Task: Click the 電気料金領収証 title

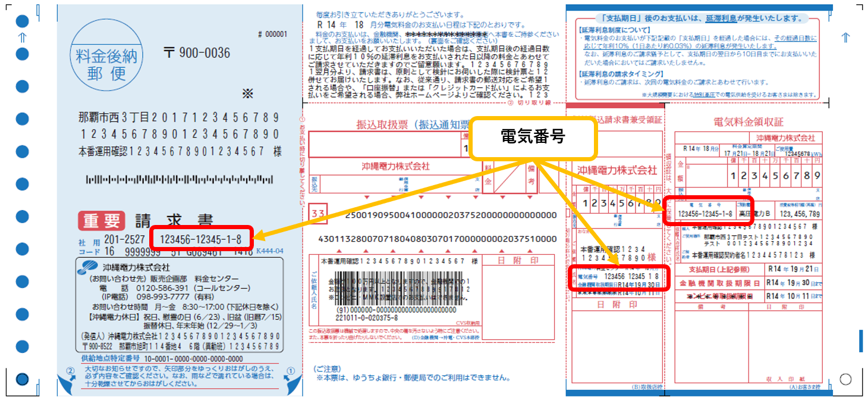Action: coord(748,123)
